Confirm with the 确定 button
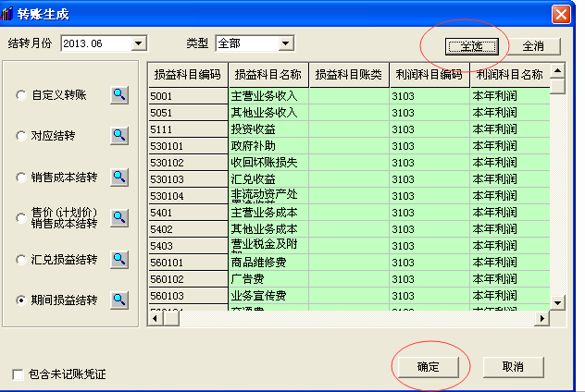The height and width of the screenshot is (392, 585). pos(428,367)
